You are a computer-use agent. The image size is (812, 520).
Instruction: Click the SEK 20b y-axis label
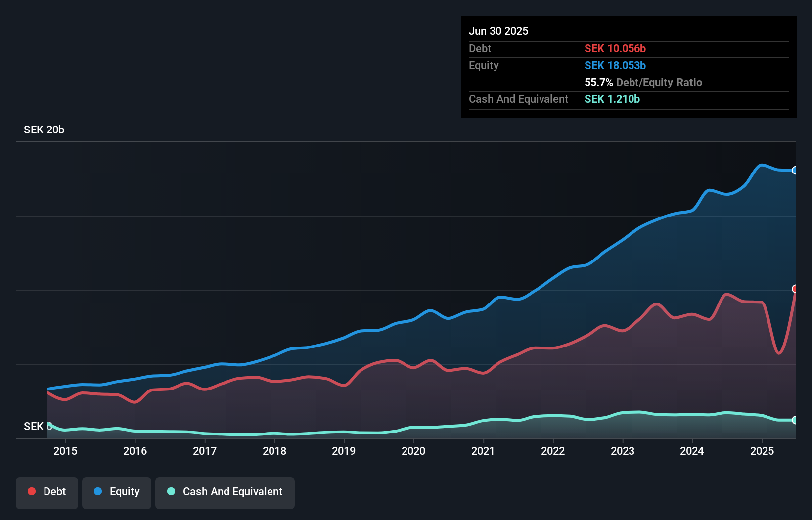(44, 130)
